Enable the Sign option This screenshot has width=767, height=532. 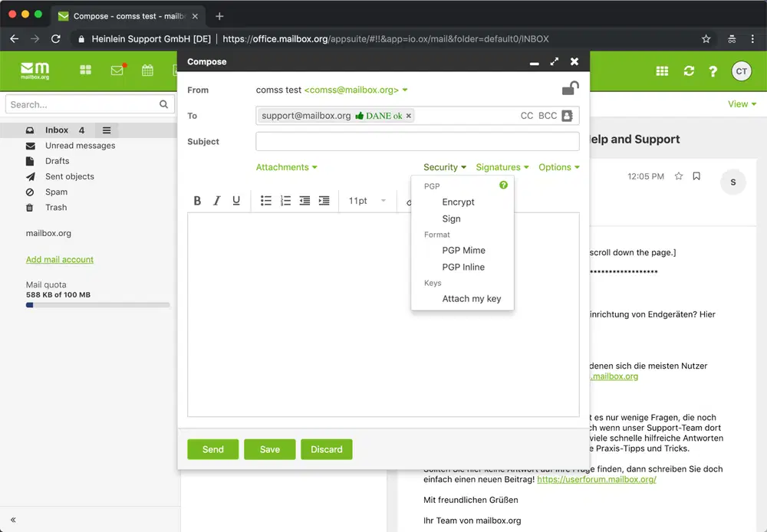[x=451, y=218]
